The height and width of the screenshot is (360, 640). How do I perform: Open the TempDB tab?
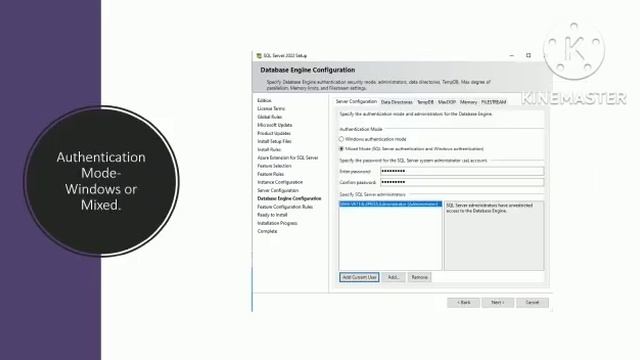pos(425,102)
